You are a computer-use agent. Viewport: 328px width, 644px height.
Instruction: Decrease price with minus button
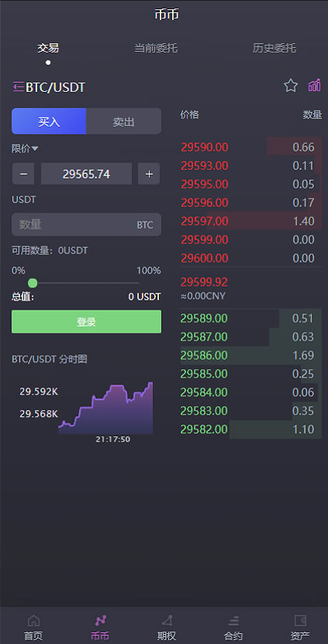(24, 174)
